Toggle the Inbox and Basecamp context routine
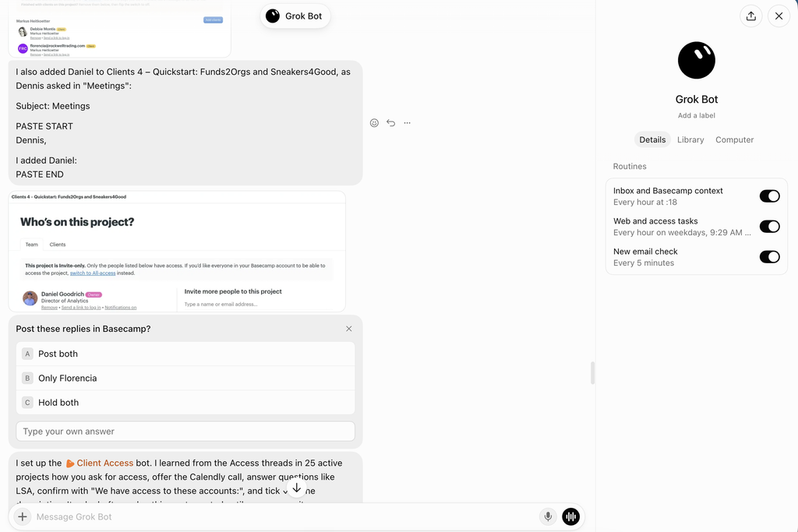The height and width of the screenshot is (532, 798). (x=769, y=196)
